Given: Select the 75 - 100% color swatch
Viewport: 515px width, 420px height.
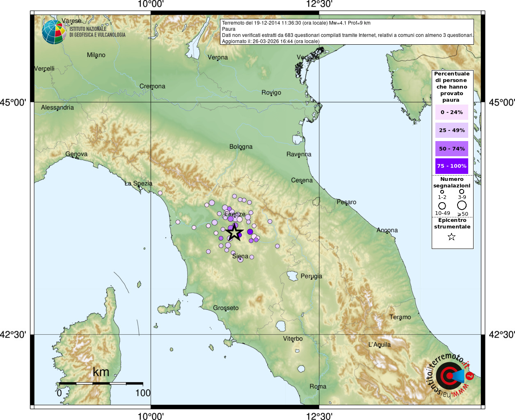Looking at the screenshot, I should click(x=452, y=166).
